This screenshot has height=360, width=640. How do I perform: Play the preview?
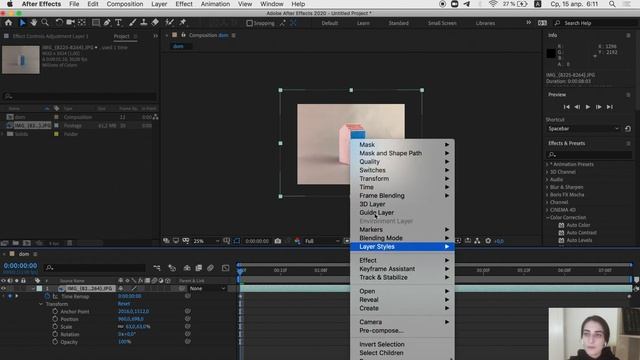[x=588, y=107]
